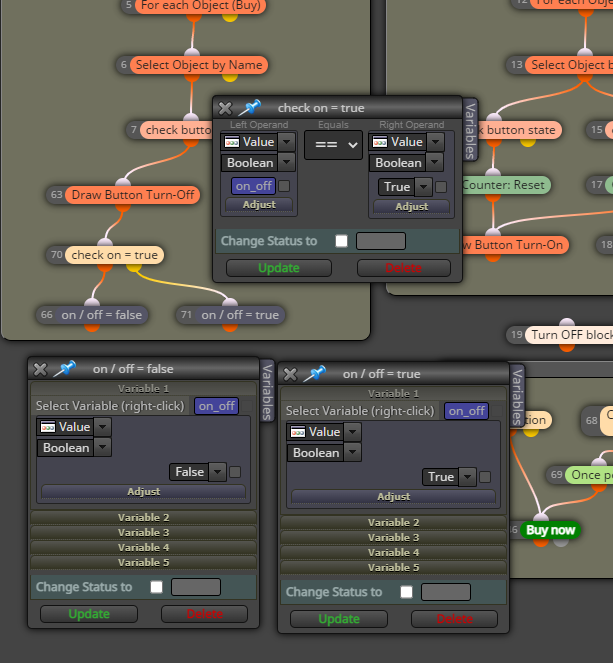Close the 'on / off = false' panel
613x663 pixels.
pyautogui.click(x=40, y=369)
